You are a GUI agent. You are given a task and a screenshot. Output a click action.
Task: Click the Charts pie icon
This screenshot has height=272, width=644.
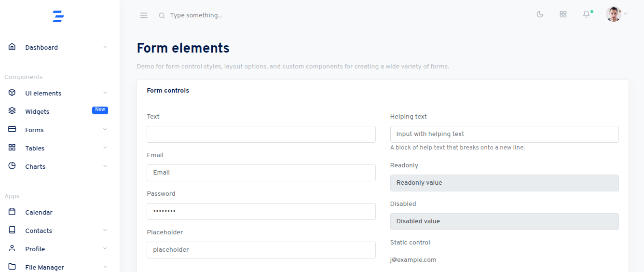(12, 166)
